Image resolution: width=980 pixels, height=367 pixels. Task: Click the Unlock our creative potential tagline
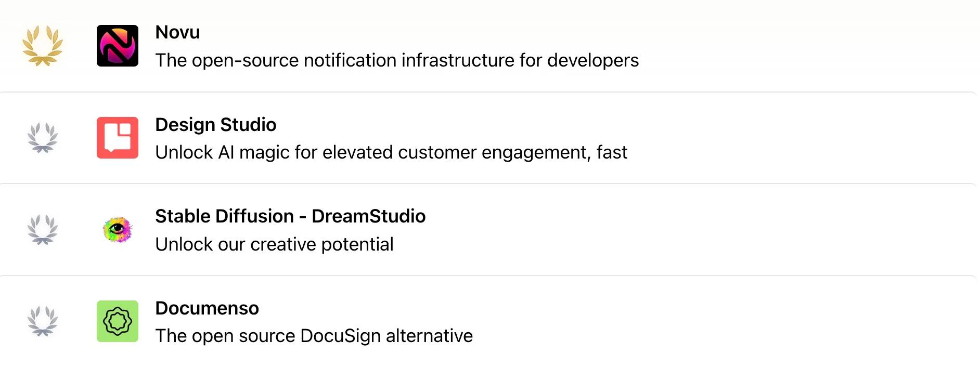(274, 244)
